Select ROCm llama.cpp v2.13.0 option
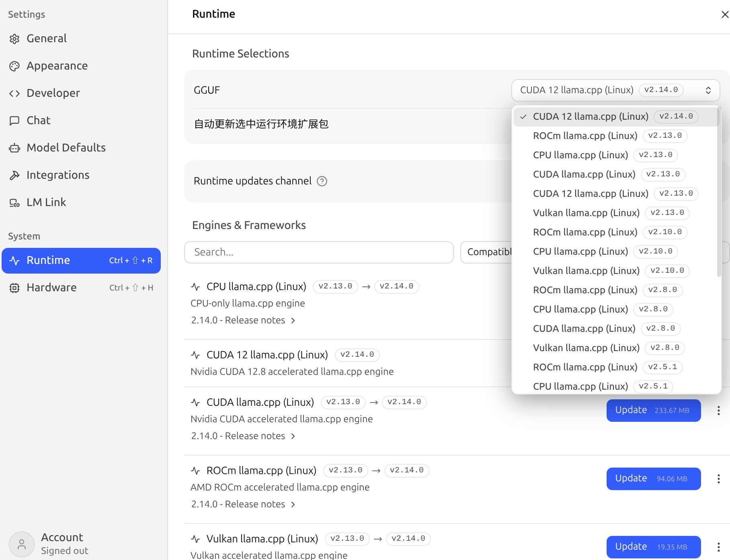Screen dimensions: 730x560 615,136
